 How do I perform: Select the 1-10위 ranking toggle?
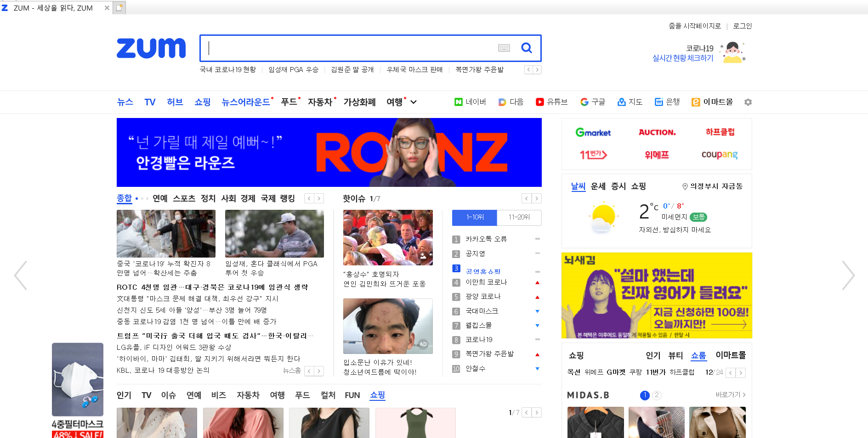point(475,218)
